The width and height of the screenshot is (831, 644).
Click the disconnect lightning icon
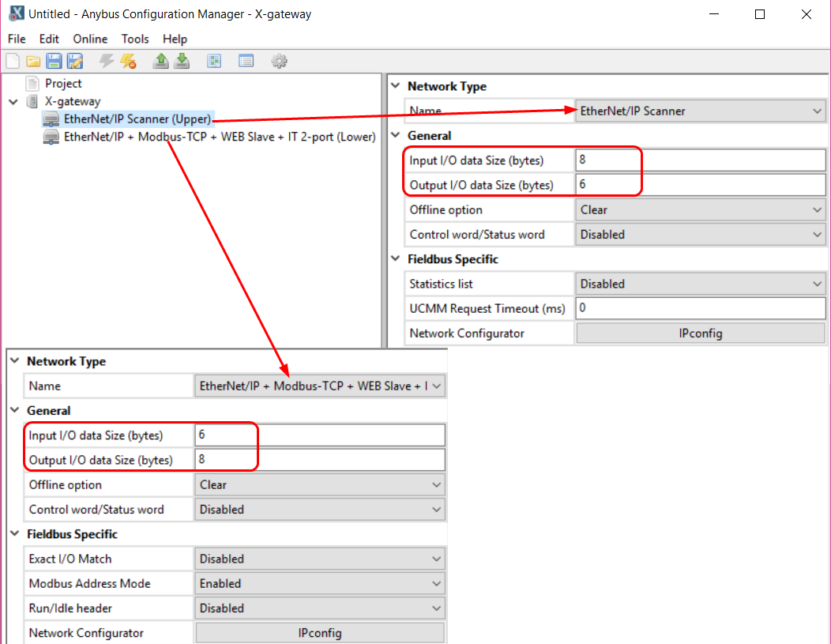tap(128, 62)
